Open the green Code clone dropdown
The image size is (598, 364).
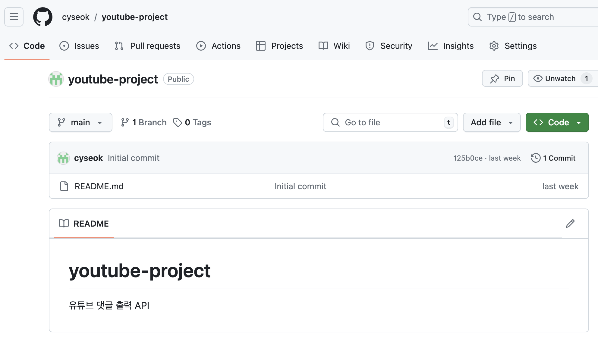point(557,122)
